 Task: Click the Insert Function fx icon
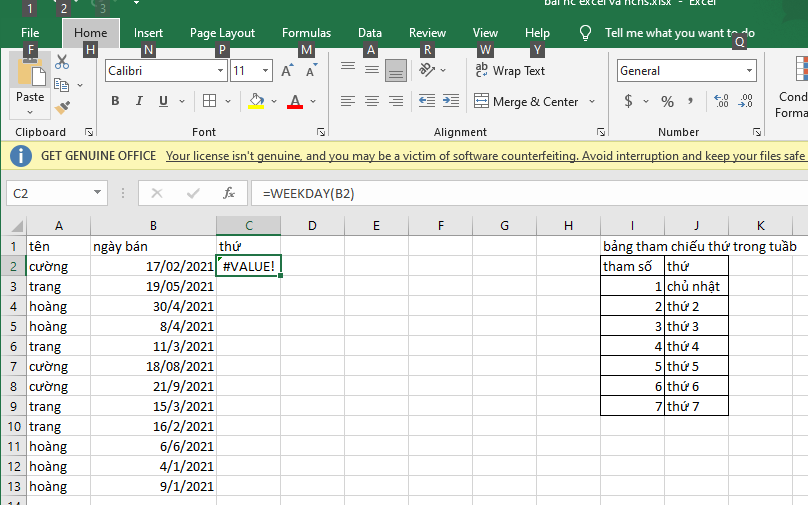click(x=229, y=193)
